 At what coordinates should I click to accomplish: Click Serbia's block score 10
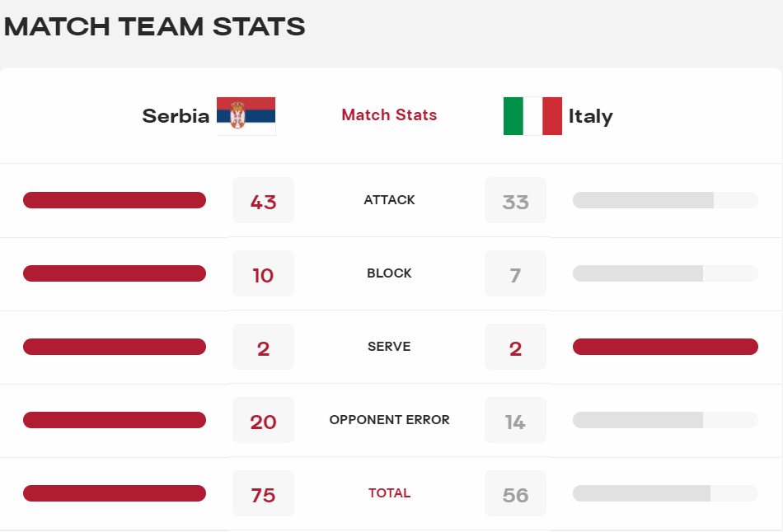(x=263, y=274)
